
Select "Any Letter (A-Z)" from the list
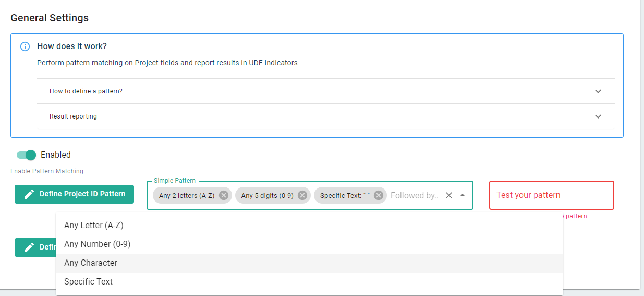(x=94, y=226)
